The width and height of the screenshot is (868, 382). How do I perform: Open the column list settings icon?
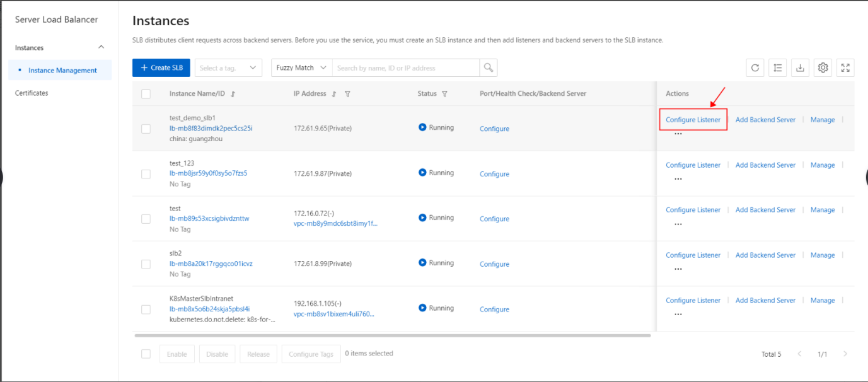(x=778, y=68)
